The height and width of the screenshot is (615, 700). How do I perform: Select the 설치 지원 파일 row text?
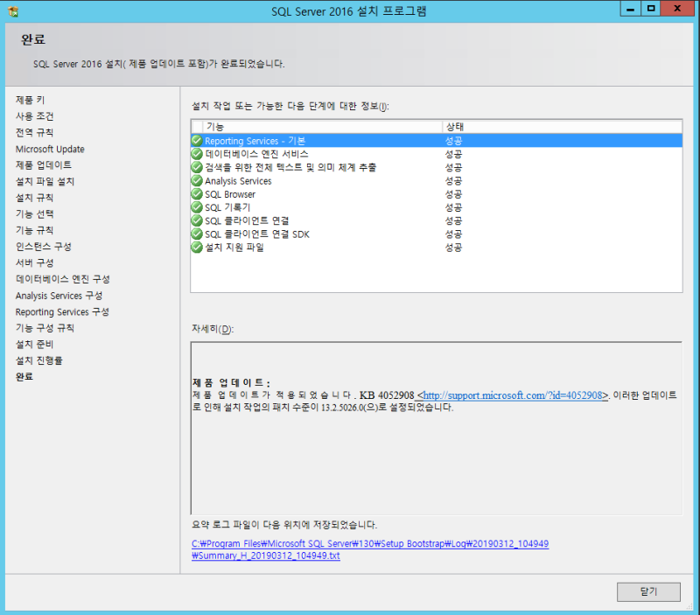(234, 248)
